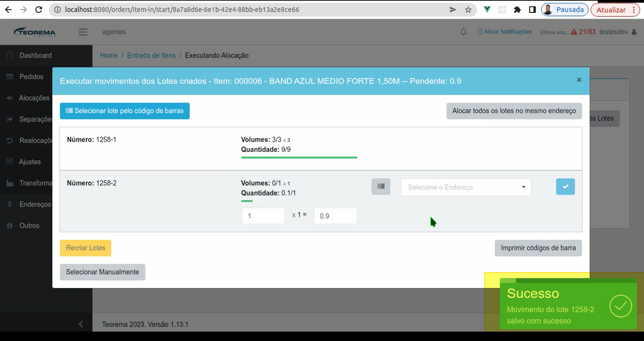Open the Selecione o Endereço dropdown
The image size is (644, 341).
point(466,187)
